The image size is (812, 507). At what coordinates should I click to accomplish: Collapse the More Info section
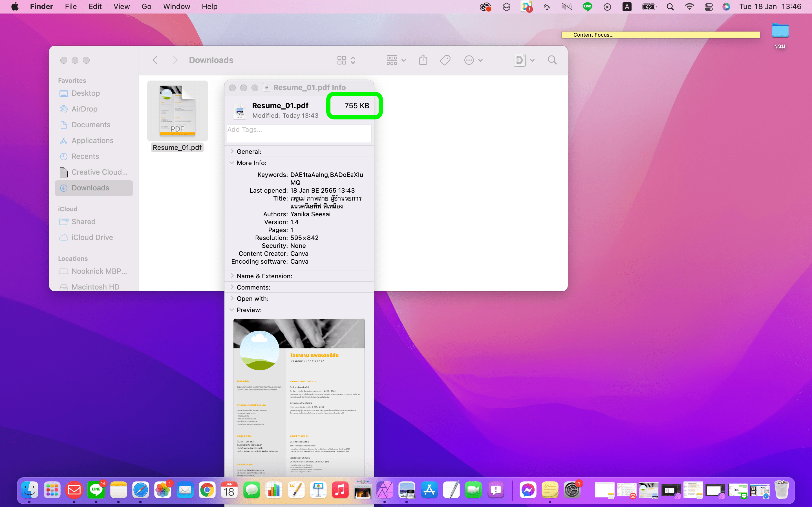[232, 163]
